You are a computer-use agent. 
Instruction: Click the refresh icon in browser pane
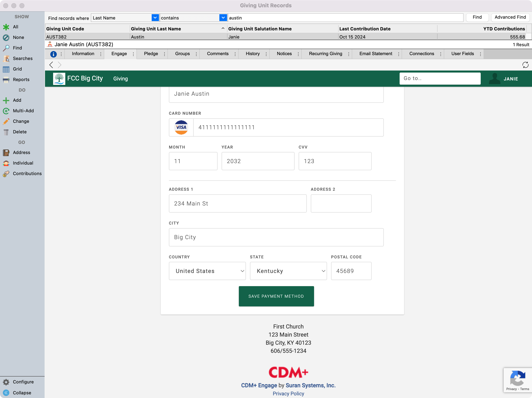click(x=525, y=65)
